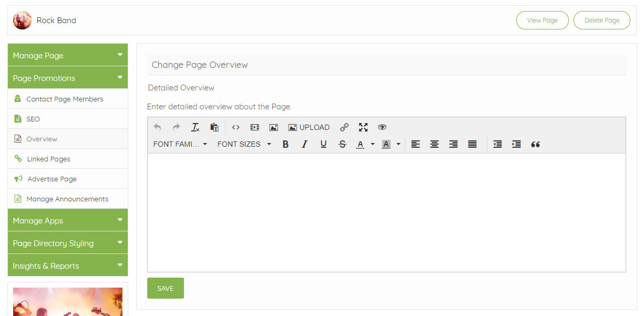Click the clear formatting icon

coord(195,127)
